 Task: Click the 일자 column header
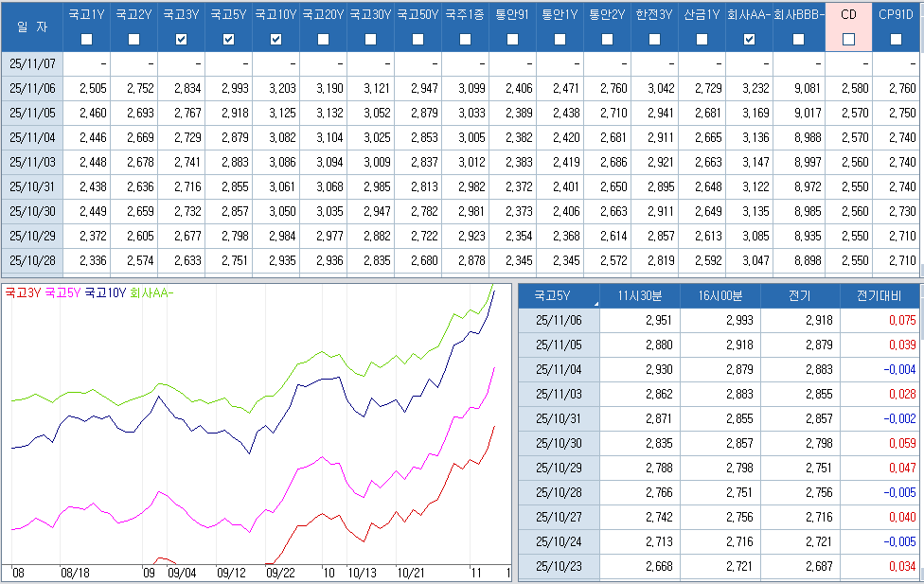[31, 27]
